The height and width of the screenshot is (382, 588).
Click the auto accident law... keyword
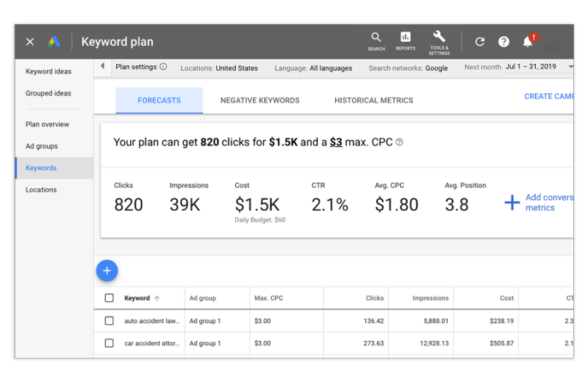(x=152, y=321)
